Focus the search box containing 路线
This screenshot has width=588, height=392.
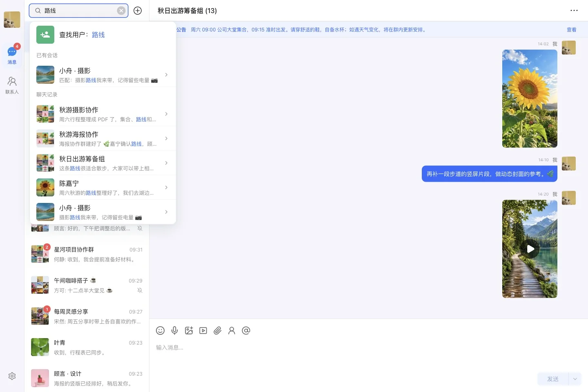tap(79, 11)
